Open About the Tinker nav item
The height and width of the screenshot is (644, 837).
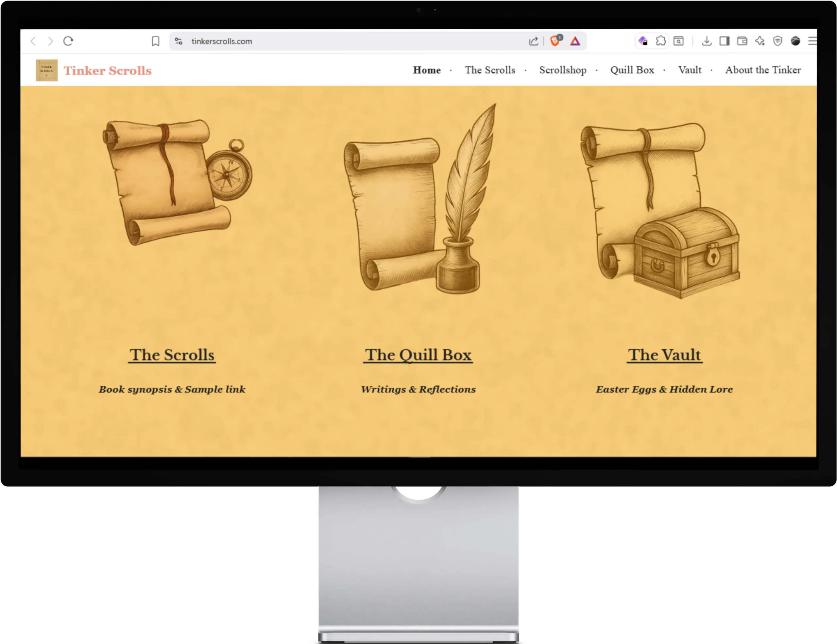pyautogui.click(x=763, y=70)
